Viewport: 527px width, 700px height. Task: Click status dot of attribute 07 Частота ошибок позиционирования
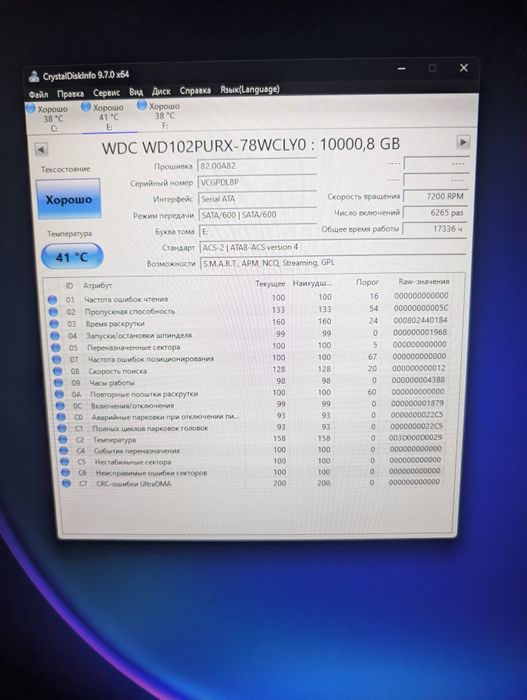(57, 359)
